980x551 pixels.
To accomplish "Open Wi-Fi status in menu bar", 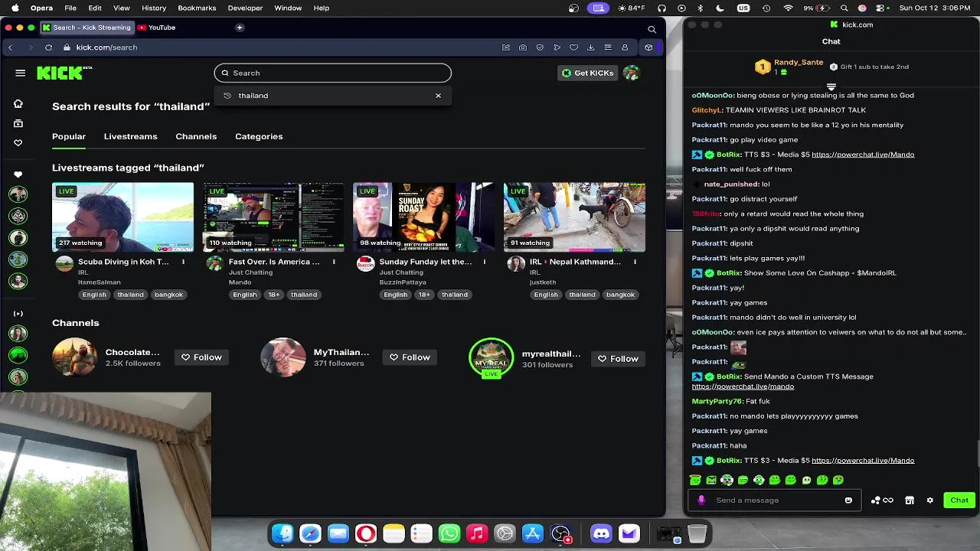I will tap(788, 8).
